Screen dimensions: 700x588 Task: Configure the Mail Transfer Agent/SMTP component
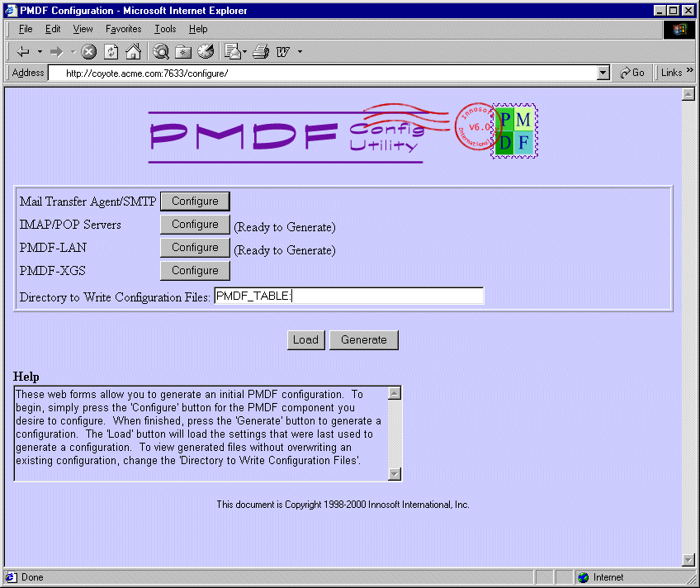[x=195, y=202]
